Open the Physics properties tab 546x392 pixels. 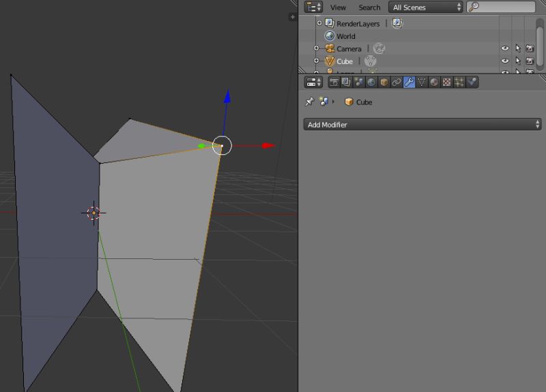[472, 82]
